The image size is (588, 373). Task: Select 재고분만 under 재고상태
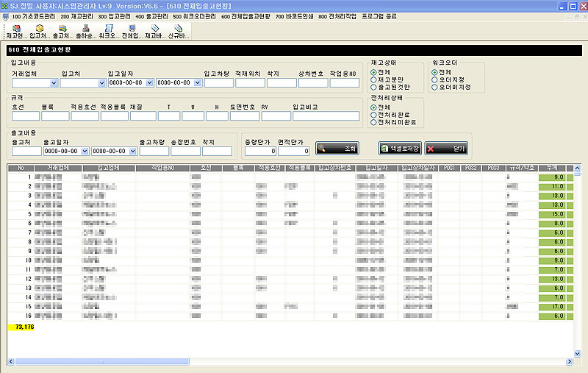click(x=374, y=79)
